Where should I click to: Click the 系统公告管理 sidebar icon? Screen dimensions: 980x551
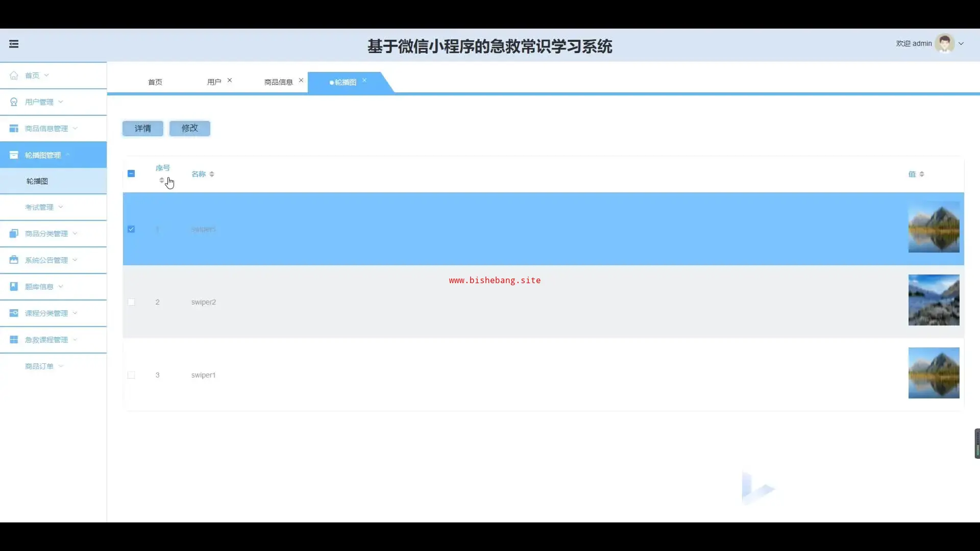click(x=14, y=260)
